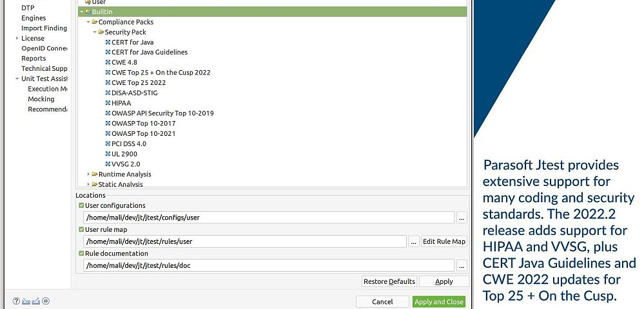Viewport: 644px width, 309px height.
Task: Open the Reports preferences page
Action: point(34,59)
